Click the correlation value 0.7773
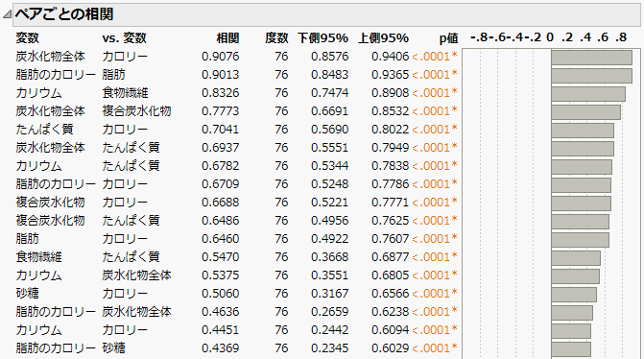Screen dimensions: 644x359 tap(220, 111)
